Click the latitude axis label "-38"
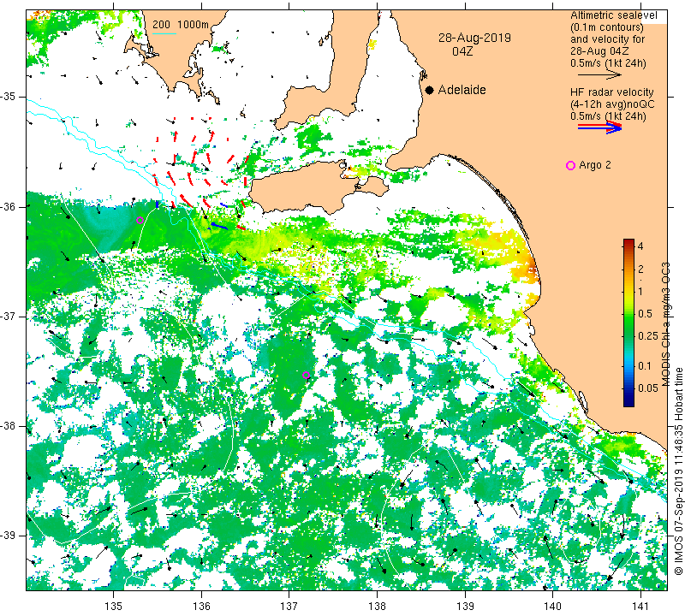685x616 pixels. pos(9,426)
